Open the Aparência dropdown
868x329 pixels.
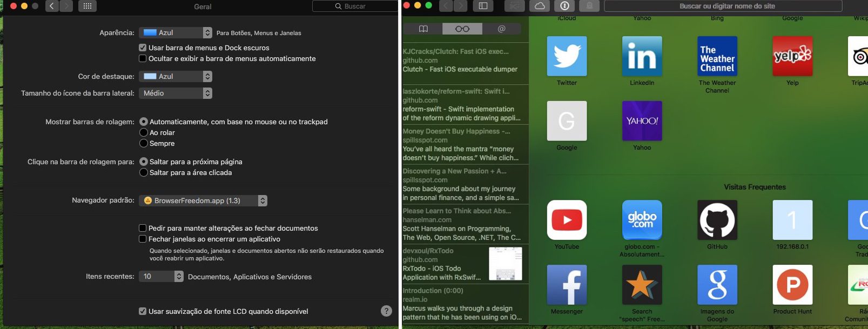coord(176,32)
